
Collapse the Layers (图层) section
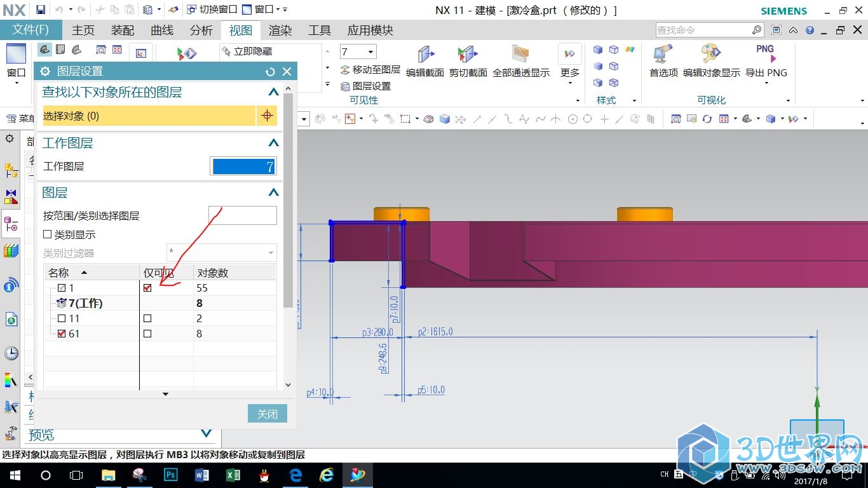pyautogui.click(x=273, y=193)
